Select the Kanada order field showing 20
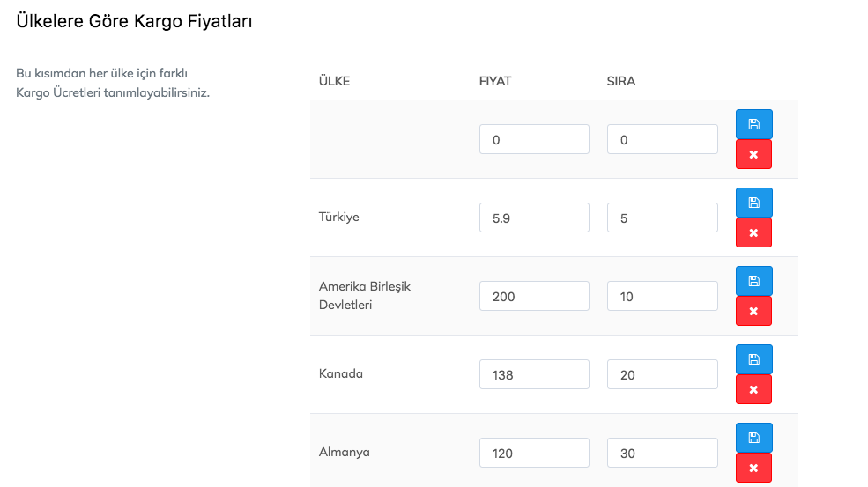The height and width of the screenshot is (487, 868). (662, 374)
